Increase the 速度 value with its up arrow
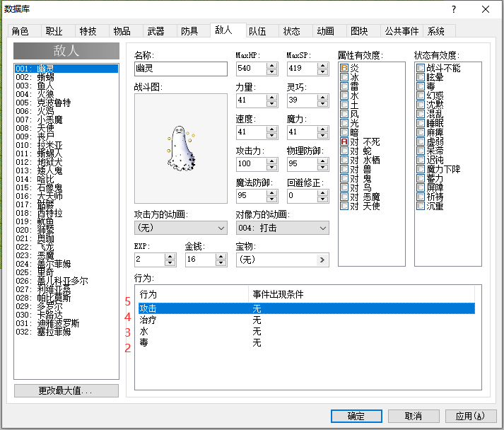 272,129
